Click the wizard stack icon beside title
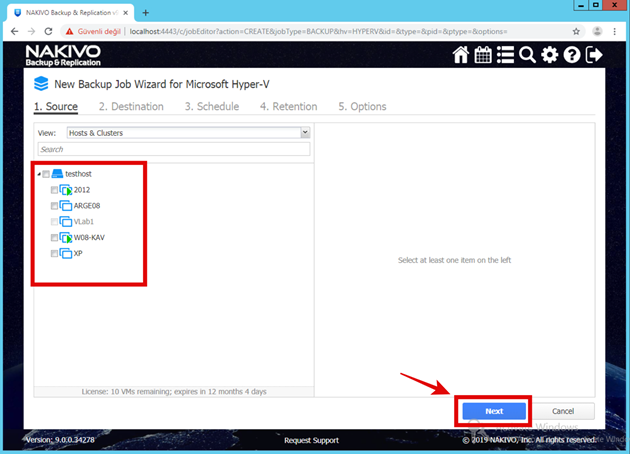 click(41, 84)
